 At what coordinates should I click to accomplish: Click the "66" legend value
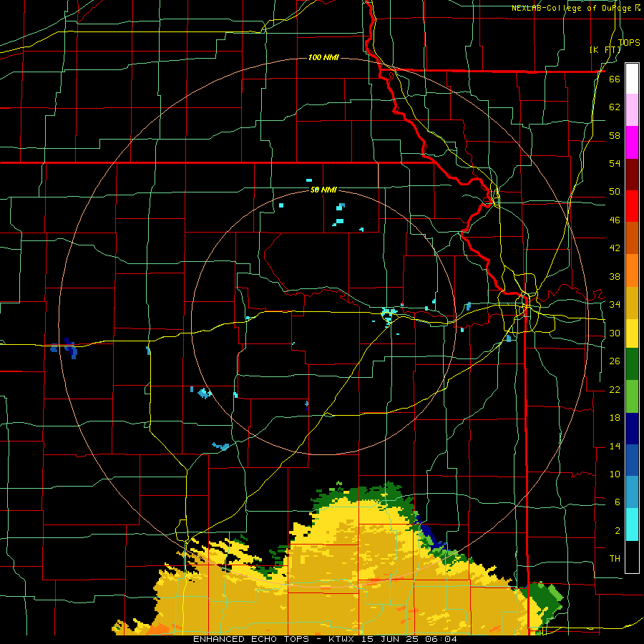(x=615, y=79)
